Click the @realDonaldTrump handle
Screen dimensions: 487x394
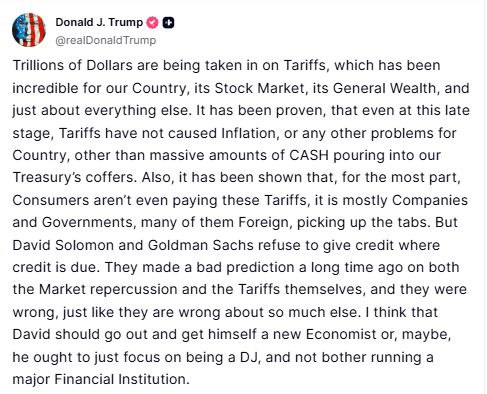click(x=106, y=40)
